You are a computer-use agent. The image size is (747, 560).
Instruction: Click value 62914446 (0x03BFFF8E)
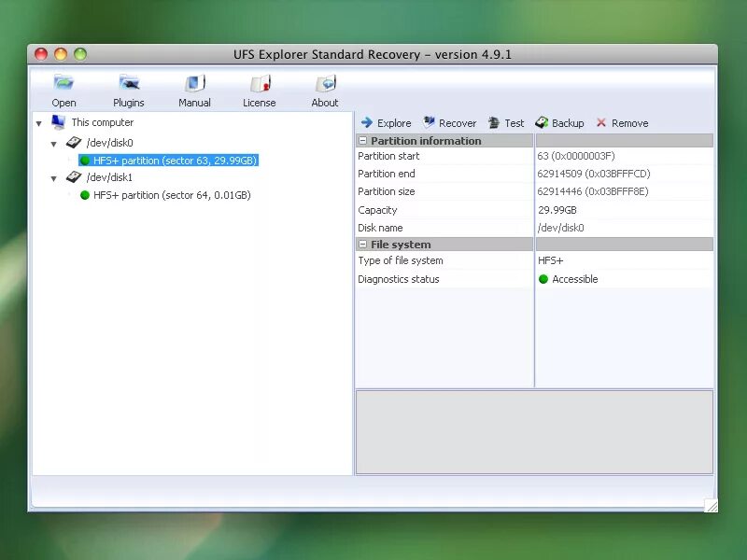593,191
